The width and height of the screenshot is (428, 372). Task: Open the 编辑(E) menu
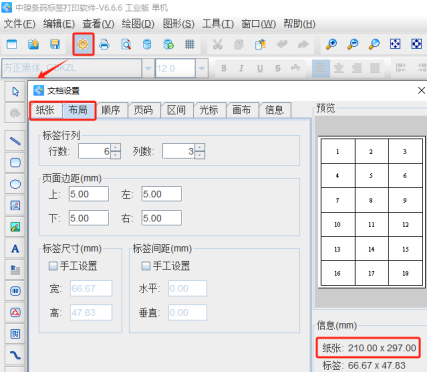point(59,24)
